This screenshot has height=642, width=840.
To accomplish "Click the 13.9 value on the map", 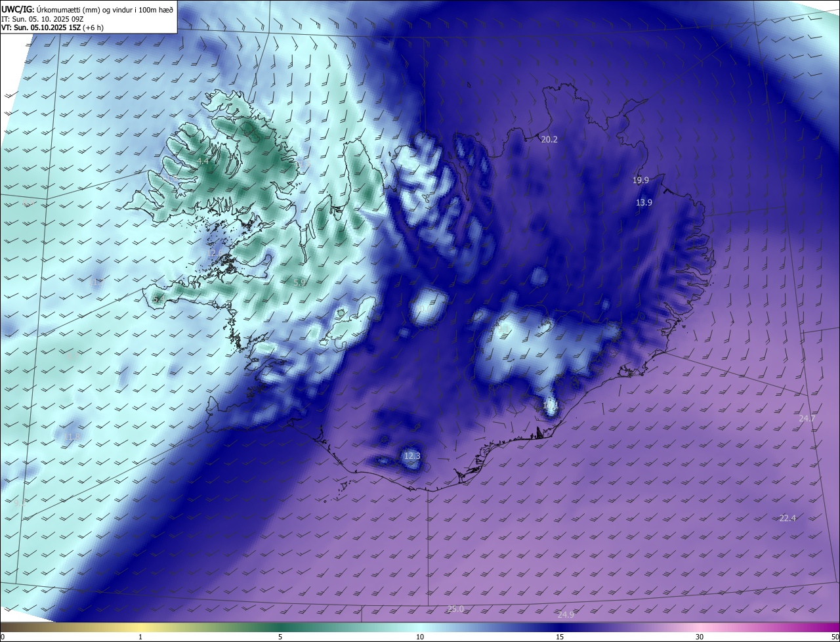I will point(644,203).
